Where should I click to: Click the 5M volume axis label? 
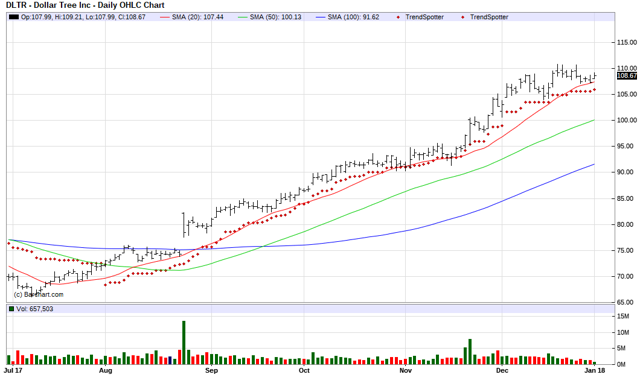pyautogui.click(x=621, y=348)
